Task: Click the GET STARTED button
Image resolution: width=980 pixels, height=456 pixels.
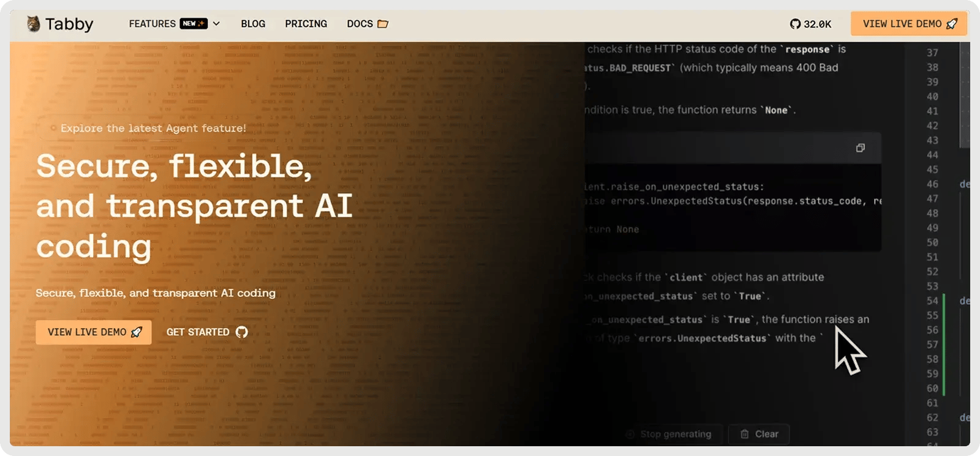Action: coord(207,332)
